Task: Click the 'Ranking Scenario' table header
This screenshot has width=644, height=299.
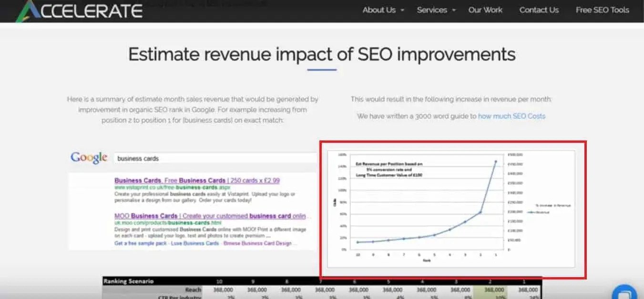Action: [x=129, y=281]
